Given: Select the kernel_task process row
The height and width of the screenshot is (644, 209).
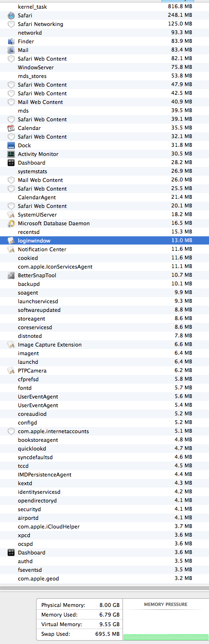Looking at the screenshot, I should [104, 7].
